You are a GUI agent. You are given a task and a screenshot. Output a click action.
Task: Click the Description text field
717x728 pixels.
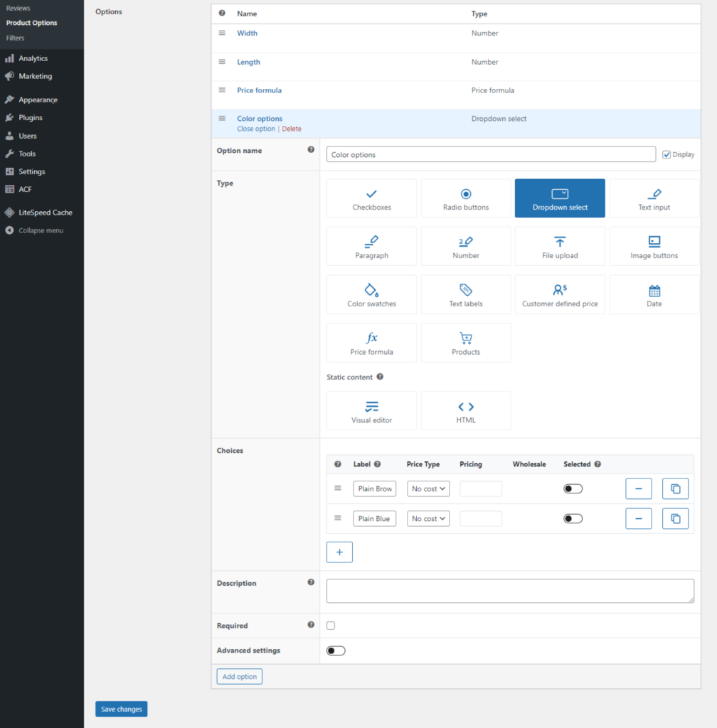pyautogui.click(x=510, y=591)
